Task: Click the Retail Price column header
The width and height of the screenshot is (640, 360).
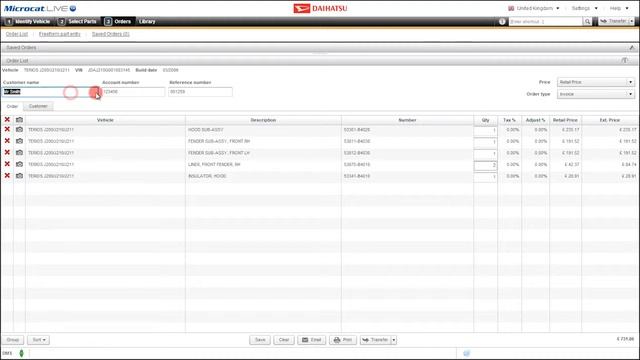Action: pos(565,120)
